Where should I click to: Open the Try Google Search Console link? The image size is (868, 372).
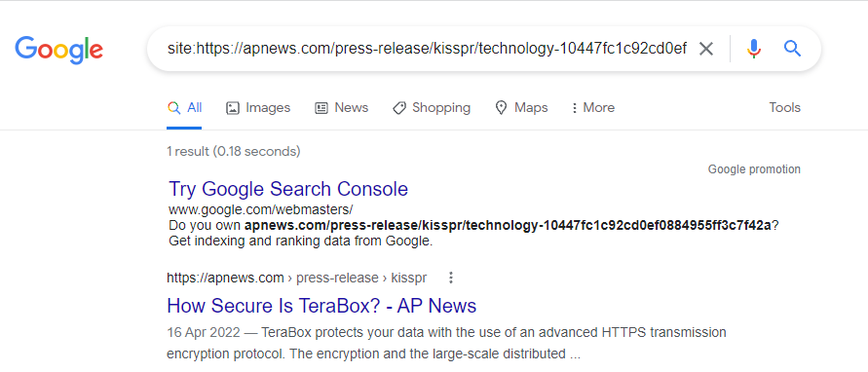point(287,189)
